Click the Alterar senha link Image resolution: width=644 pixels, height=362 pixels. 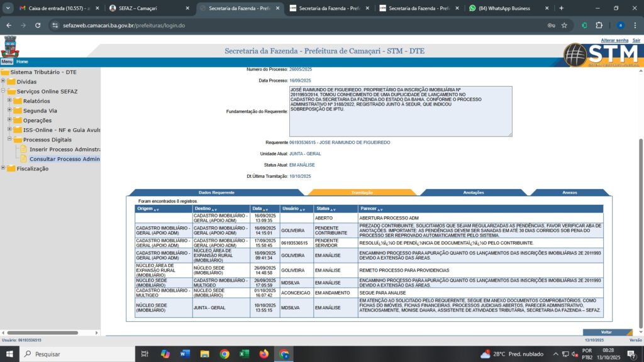[614, 40]
